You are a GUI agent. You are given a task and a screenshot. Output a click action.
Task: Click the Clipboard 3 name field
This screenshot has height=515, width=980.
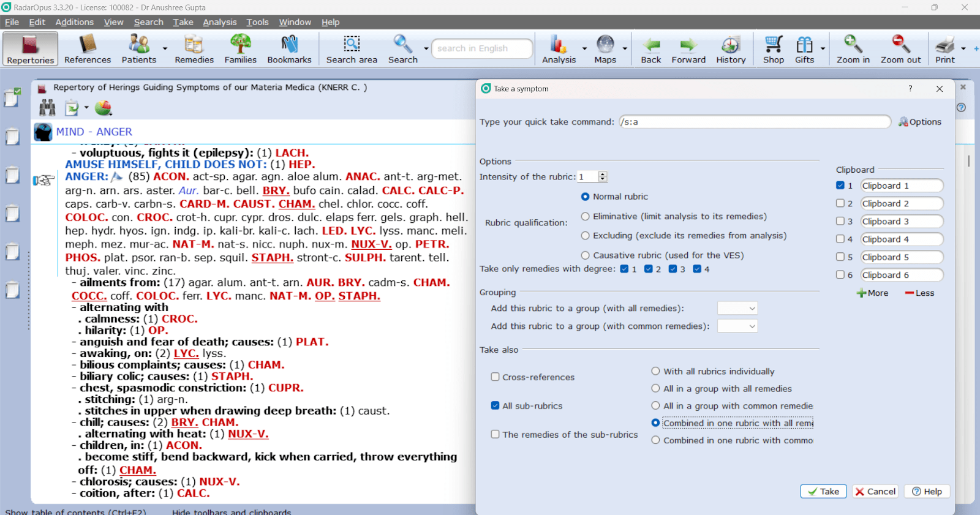(x=902, y=221)
